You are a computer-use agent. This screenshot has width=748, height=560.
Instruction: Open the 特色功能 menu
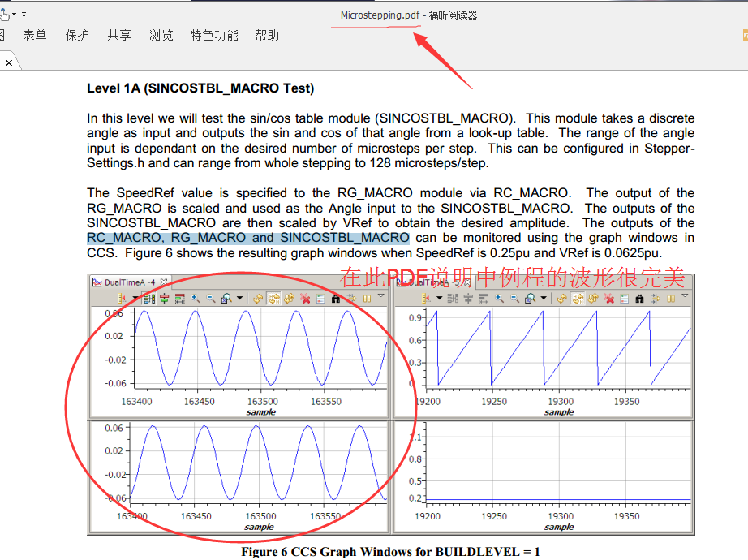pyautogui.click(x=214, y=35)
